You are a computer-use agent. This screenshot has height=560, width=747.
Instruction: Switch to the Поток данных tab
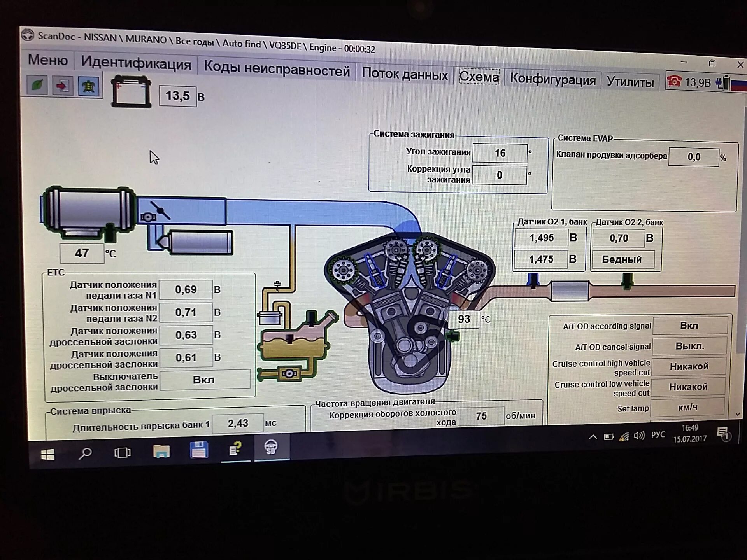pyautogui.click(x=405, y=74)
